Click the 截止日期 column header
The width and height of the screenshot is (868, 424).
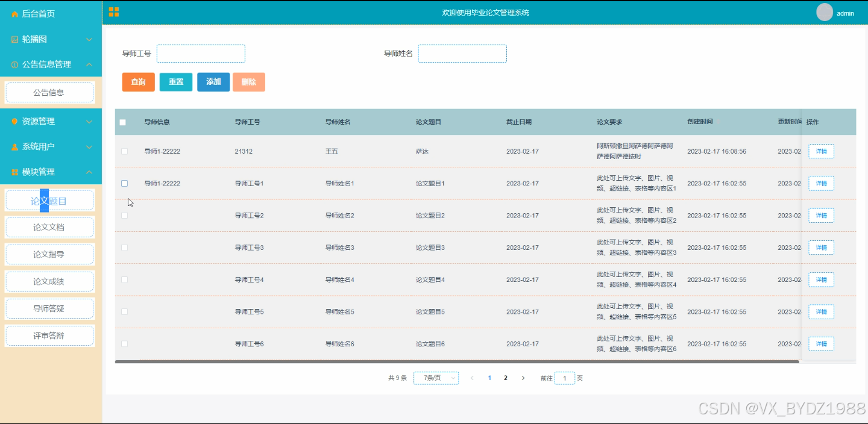pos(519,122)
